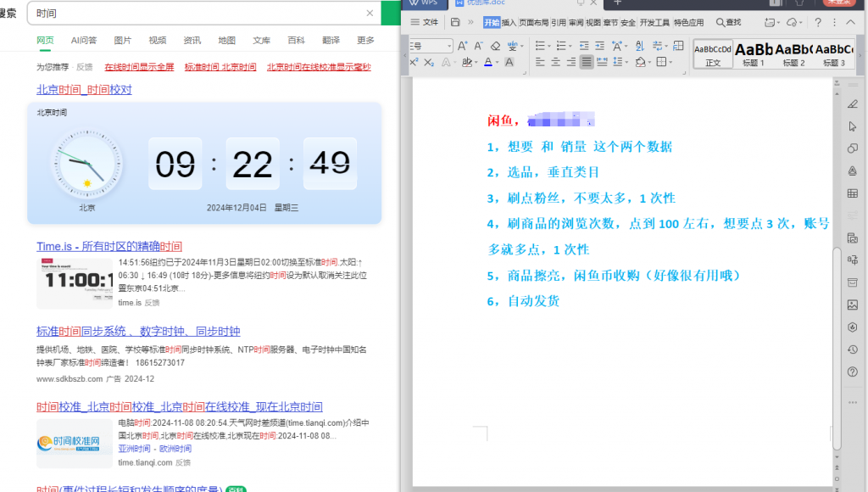868x492 pixels.
Task: Click the 查找 search button in WPS
Action: tap(728, 22)
